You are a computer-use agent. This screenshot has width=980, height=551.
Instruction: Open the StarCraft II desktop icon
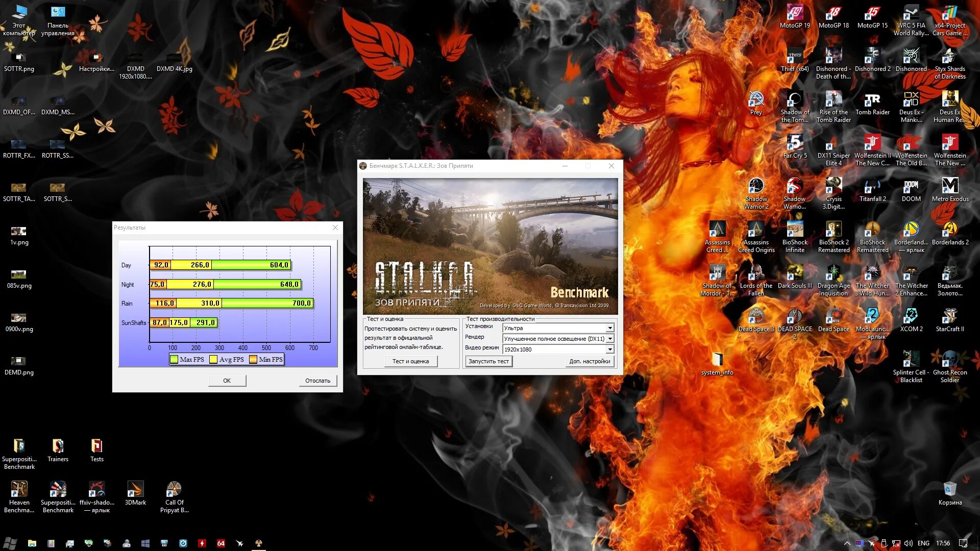click(x=950, y=320)
